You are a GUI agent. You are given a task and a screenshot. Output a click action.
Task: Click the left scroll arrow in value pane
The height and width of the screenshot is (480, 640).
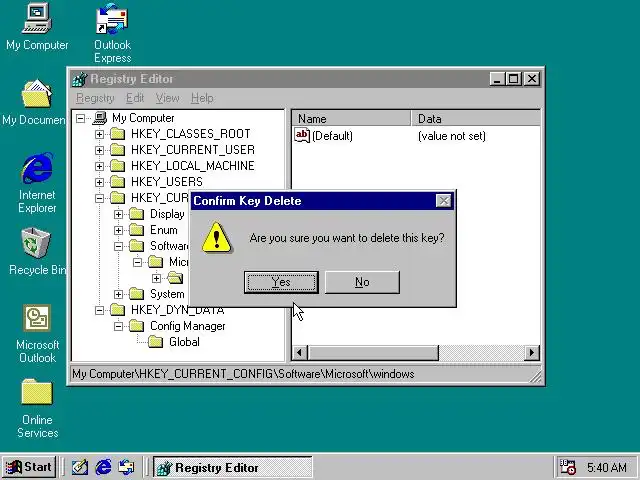[x=300, y=353]
